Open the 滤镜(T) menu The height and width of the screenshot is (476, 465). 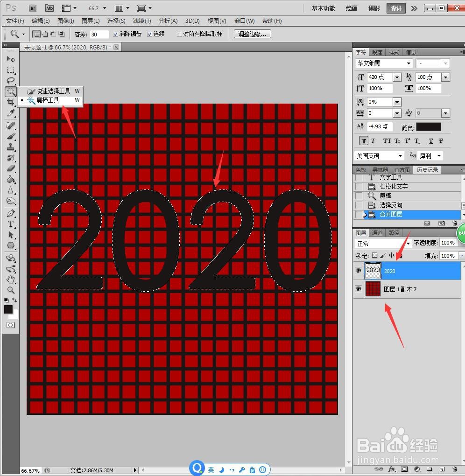click(x=142, y=21)
